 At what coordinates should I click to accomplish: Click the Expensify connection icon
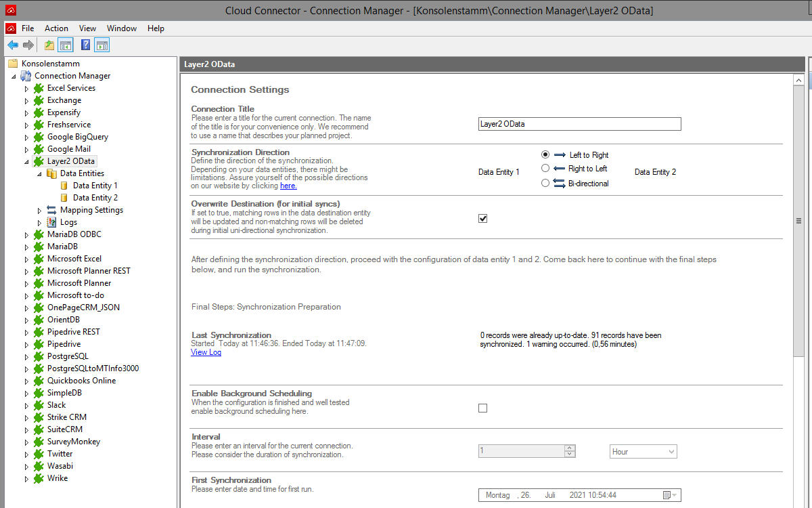pos(39,112)
